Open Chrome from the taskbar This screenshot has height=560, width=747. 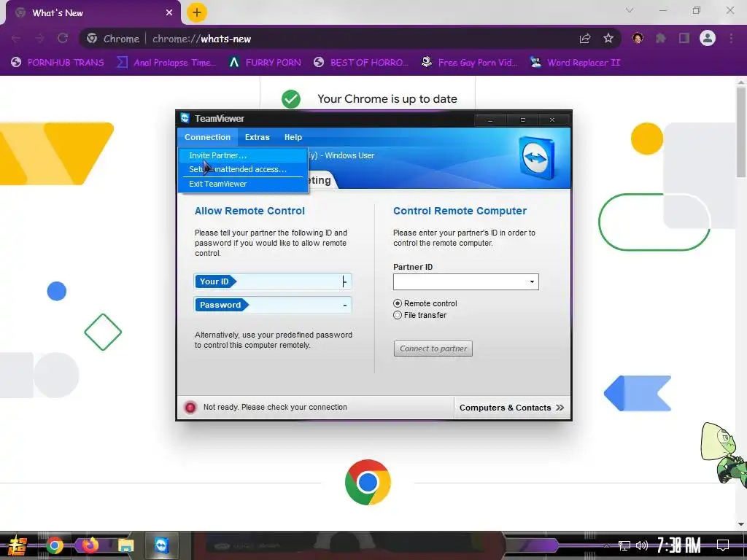(54, 545)
